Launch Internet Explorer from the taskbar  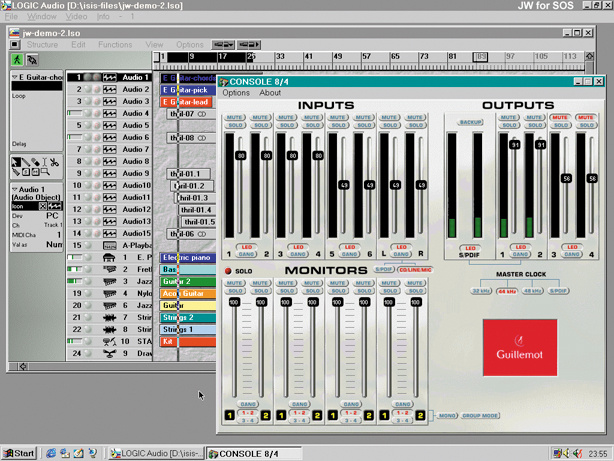click(x=51, y=454)
